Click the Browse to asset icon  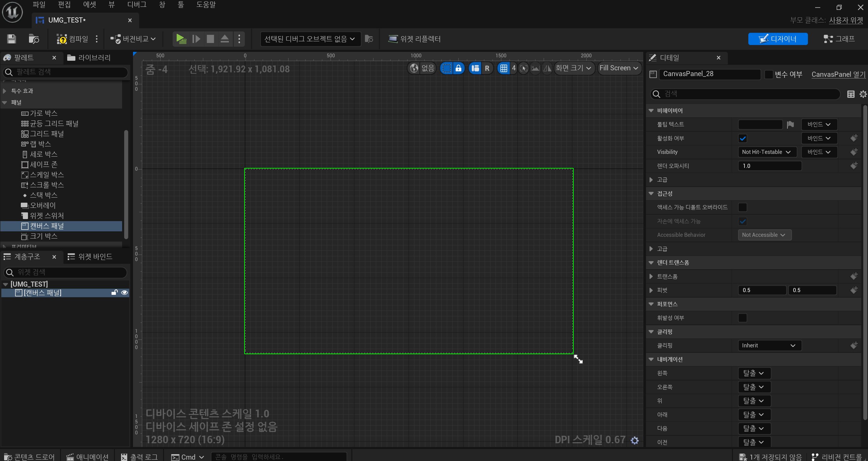pos(33,39)
